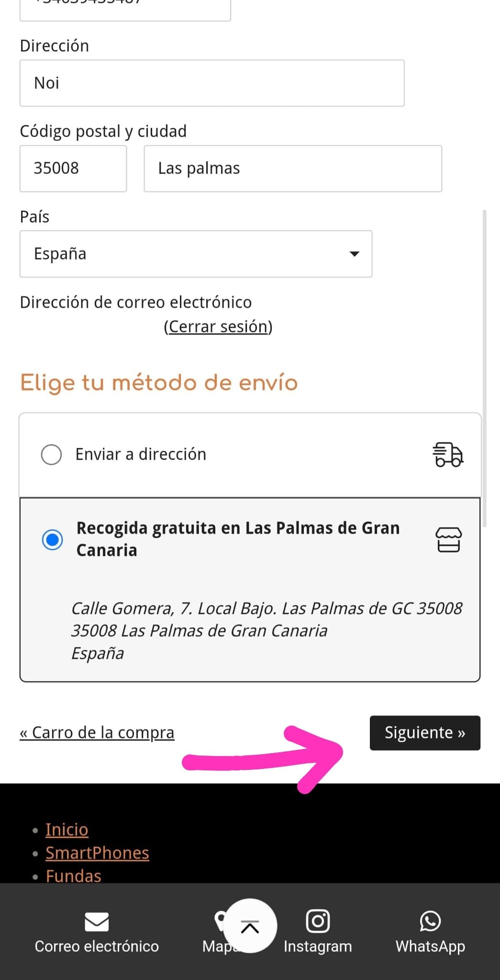Click the store pickup icon
500x980 pixels.
[x=448, y=540]
